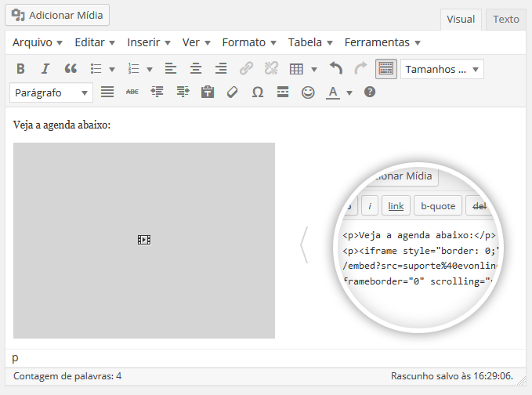Screen dimensions: 532x395
Task: Apply text color
Action: (333, 92)
